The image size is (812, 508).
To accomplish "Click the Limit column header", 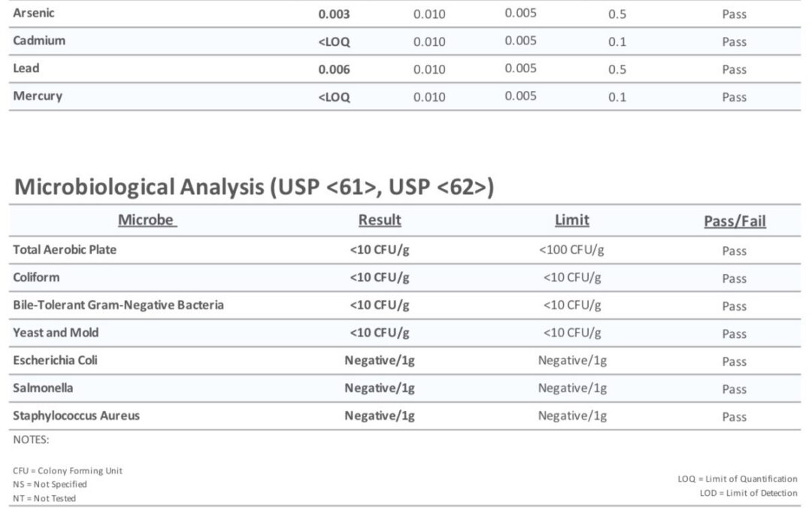I will [x=571, y=220].
